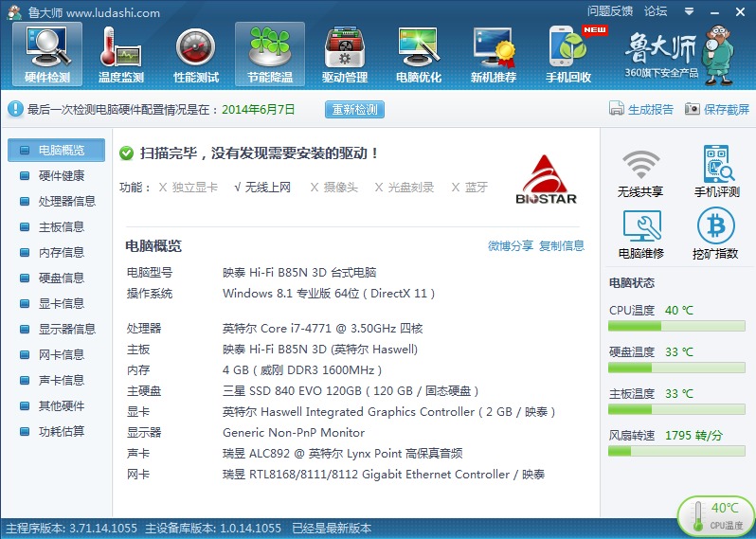Open the 问题反馈 feedback link
The height and width of the screenshot is (539, 756).
[610, 11]
